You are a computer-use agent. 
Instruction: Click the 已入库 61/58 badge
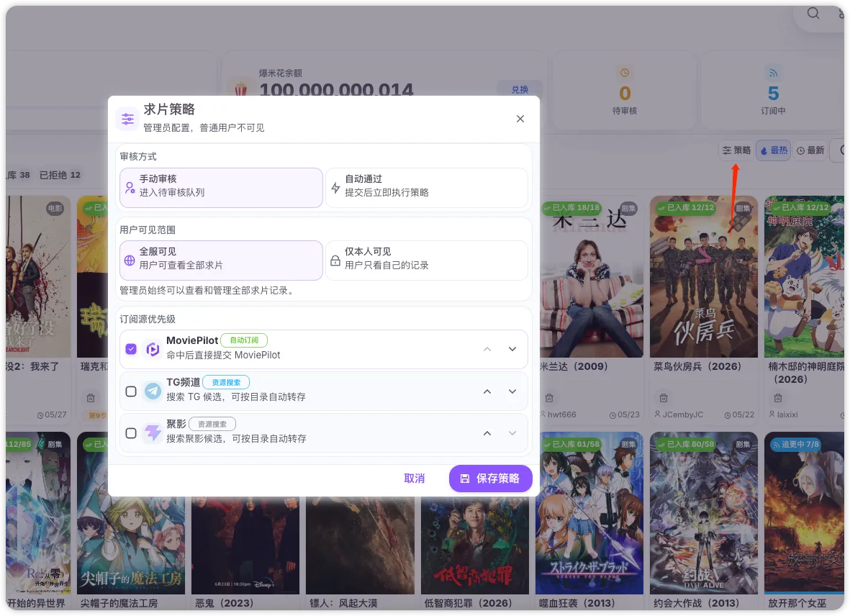point(571,444)
